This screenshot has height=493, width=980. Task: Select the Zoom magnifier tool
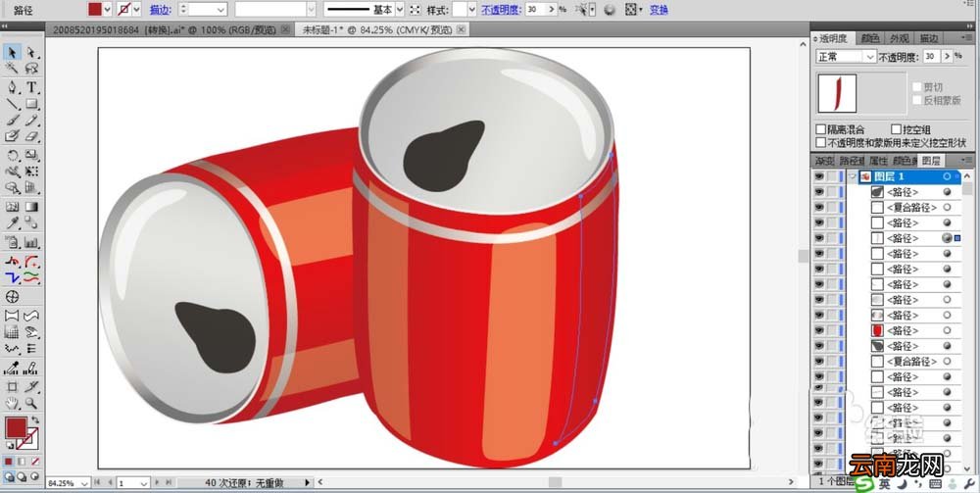[x=31, y=403]
